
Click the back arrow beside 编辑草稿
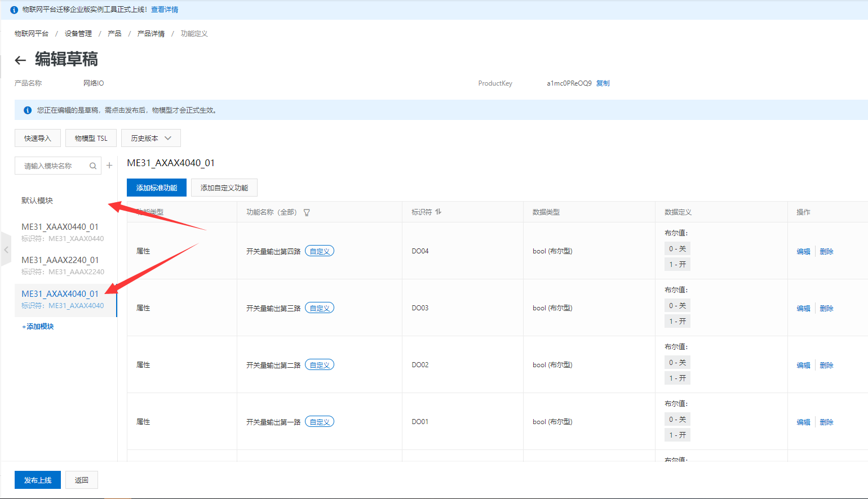(x=20, y=60)
